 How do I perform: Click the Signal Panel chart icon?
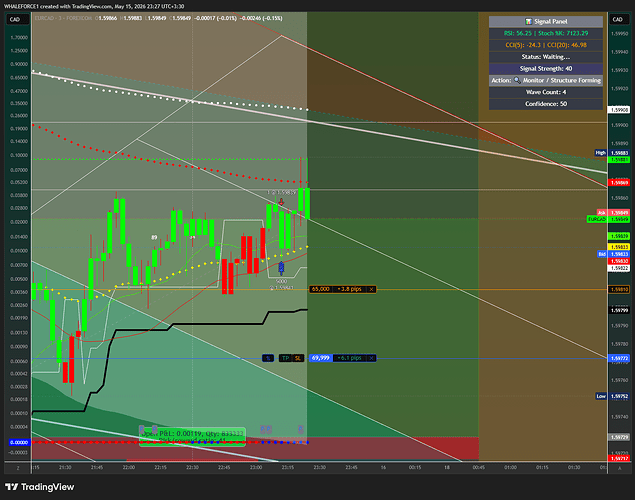(528, 21)
